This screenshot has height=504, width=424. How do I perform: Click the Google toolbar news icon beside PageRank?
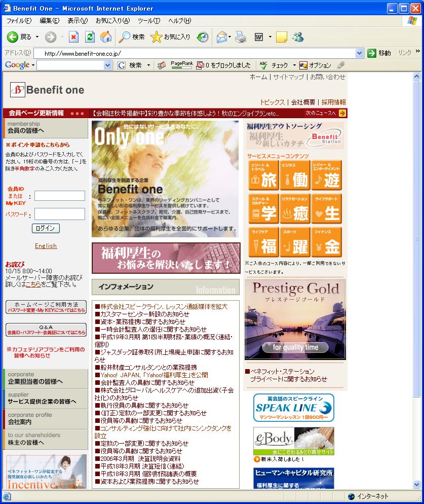point(161,65)
